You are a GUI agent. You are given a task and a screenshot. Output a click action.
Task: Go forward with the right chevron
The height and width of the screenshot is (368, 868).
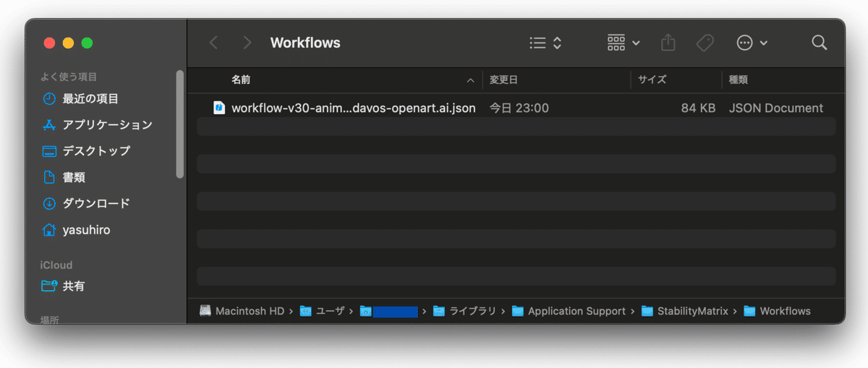(x=247, y=43)
